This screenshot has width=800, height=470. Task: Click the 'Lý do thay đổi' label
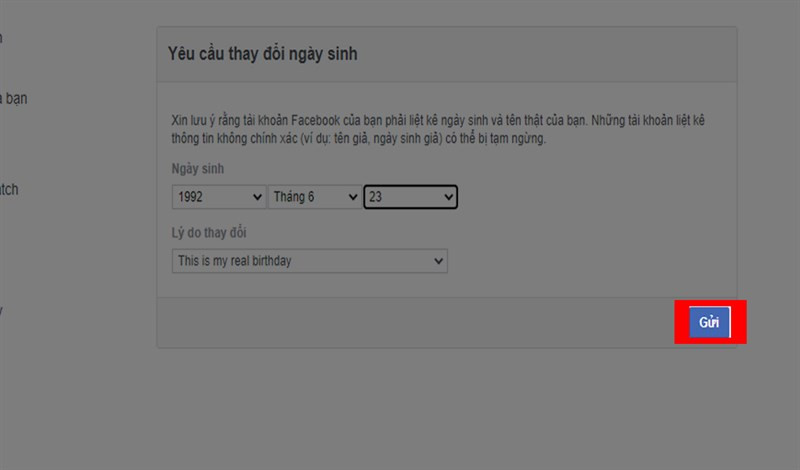(209, 233)
